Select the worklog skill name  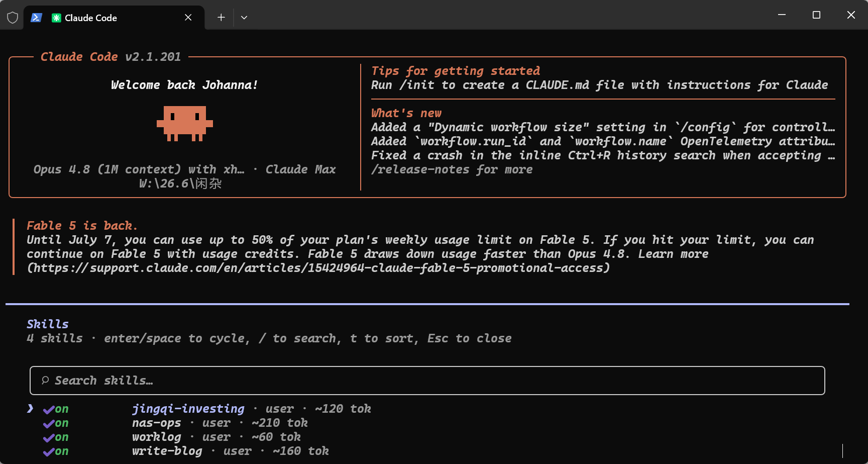(157, 437)
